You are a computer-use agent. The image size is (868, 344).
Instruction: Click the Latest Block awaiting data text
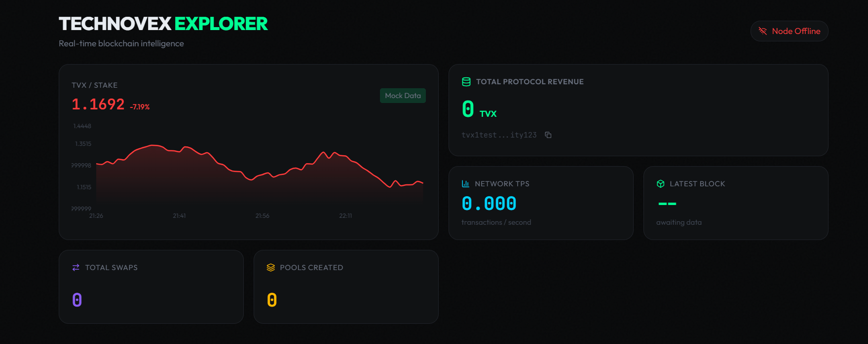coord(679,222)
